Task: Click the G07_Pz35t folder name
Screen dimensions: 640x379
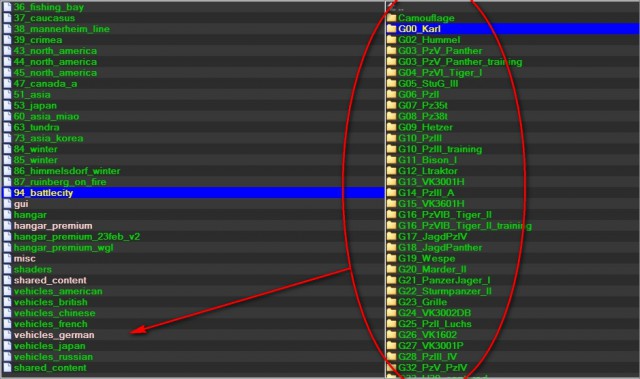Action: (423, 106)
